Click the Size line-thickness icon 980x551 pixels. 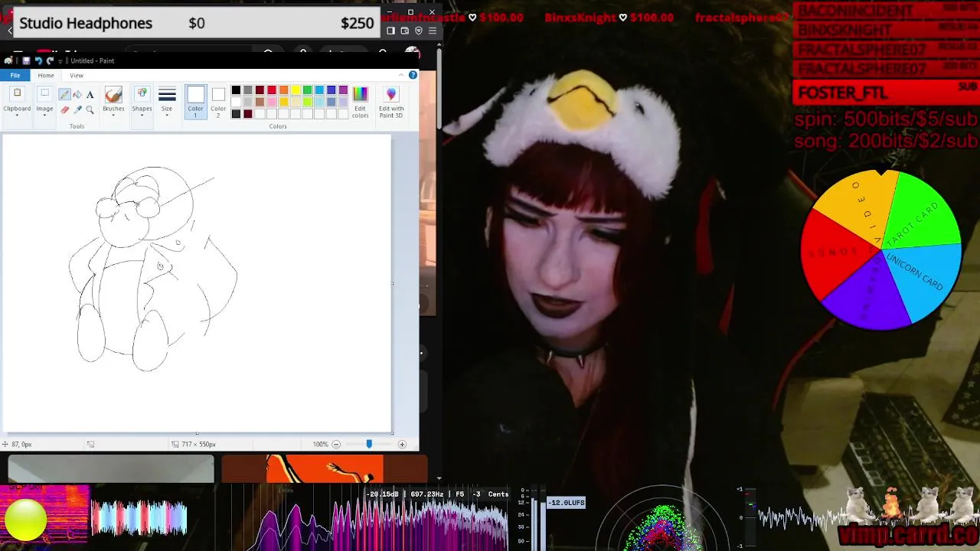point(167,95)
